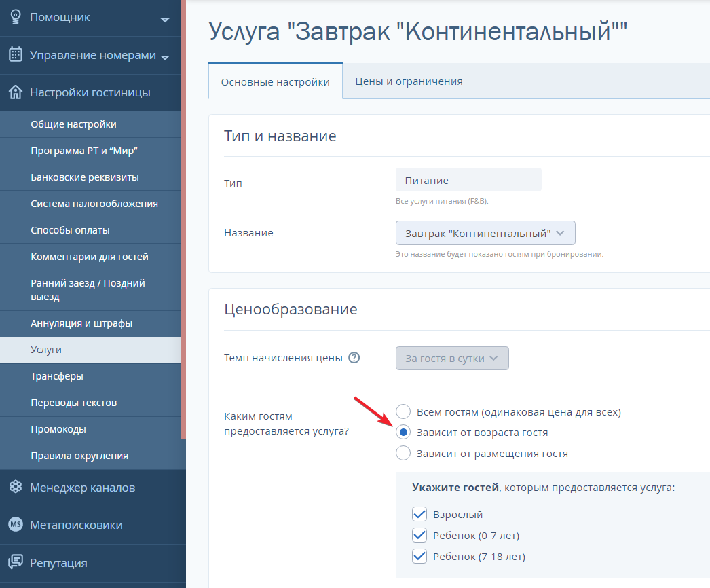Uncheck the Ребенок (0-7 лет) checkbox
The width and height of the screenshot is (710, 588).
click(419, 535)
